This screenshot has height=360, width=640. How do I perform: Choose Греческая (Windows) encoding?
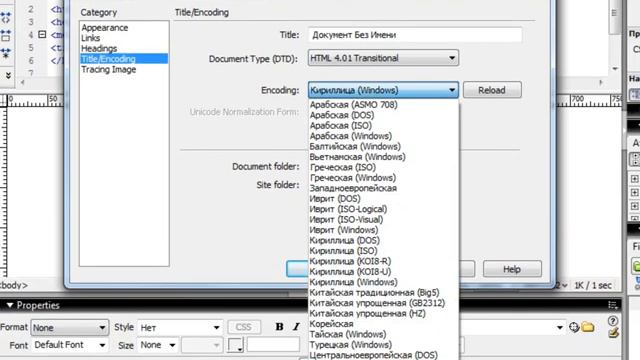(x=384, y=178)
